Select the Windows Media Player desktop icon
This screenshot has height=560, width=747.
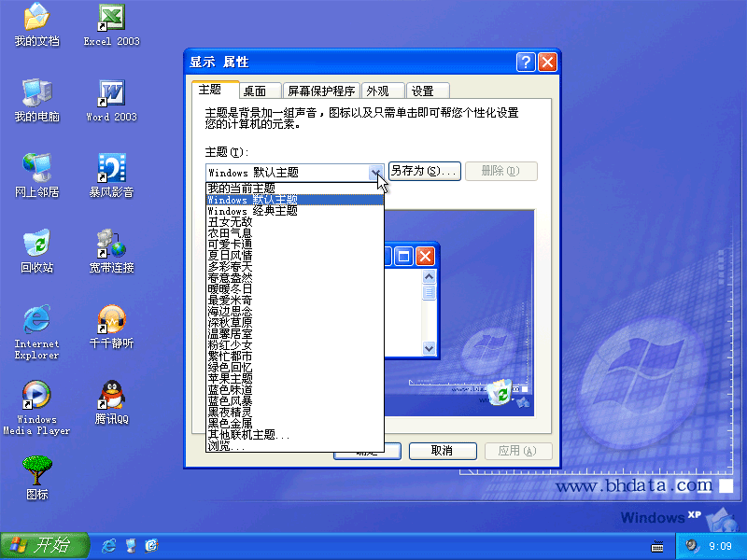click(x=36, y=408)
